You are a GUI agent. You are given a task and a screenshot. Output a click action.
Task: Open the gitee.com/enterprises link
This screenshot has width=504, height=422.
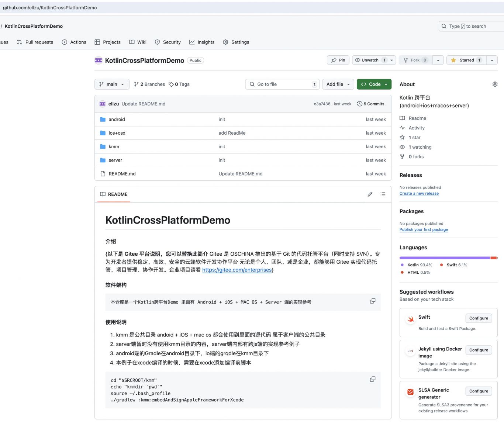click(x=237, y=270)
